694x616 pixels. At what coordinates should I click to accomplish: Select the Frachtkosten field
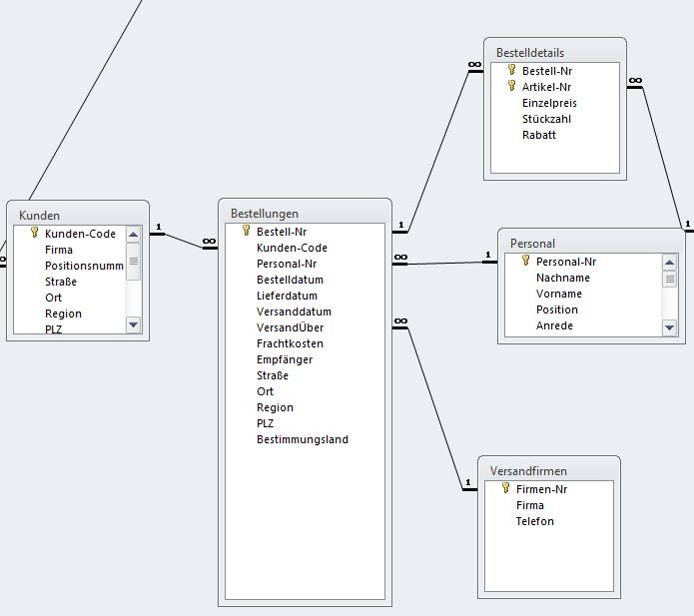tap(290, 343)
